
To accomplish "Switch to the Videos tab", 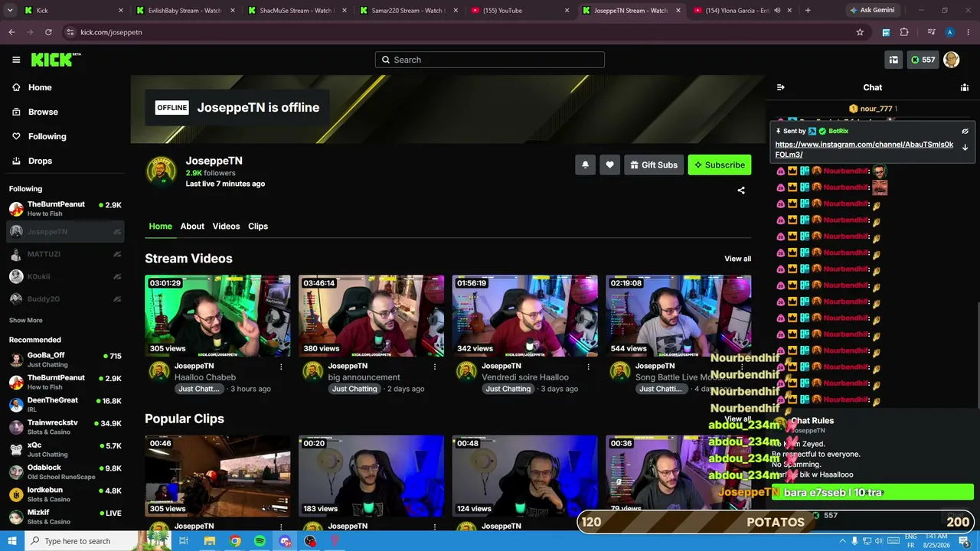I will click(x=226, y=227).
